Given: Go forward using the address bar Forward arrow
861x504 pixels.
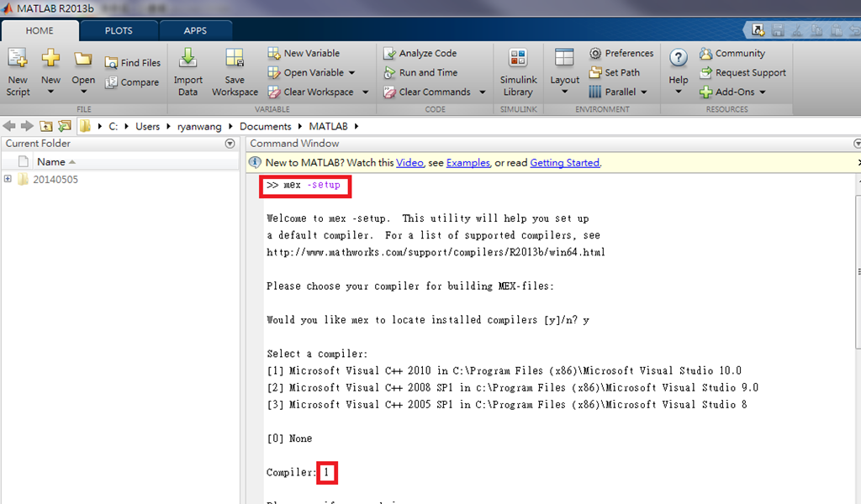Looking at the screenshot, I should pyautogui.click(x=27, y=126).
